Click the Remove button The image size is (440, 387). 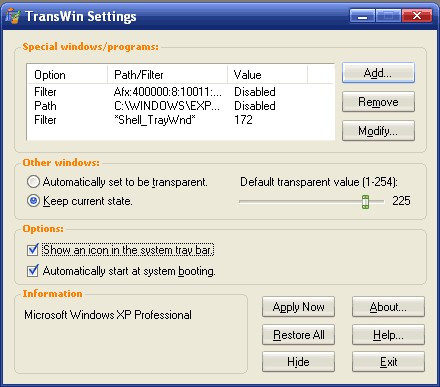[378, 102]
